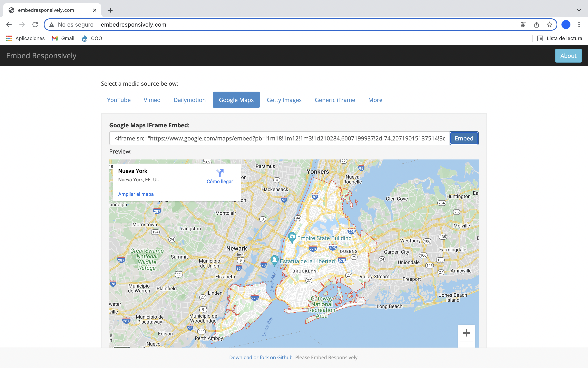Click the Morristown label on the map

click(145, 224)
